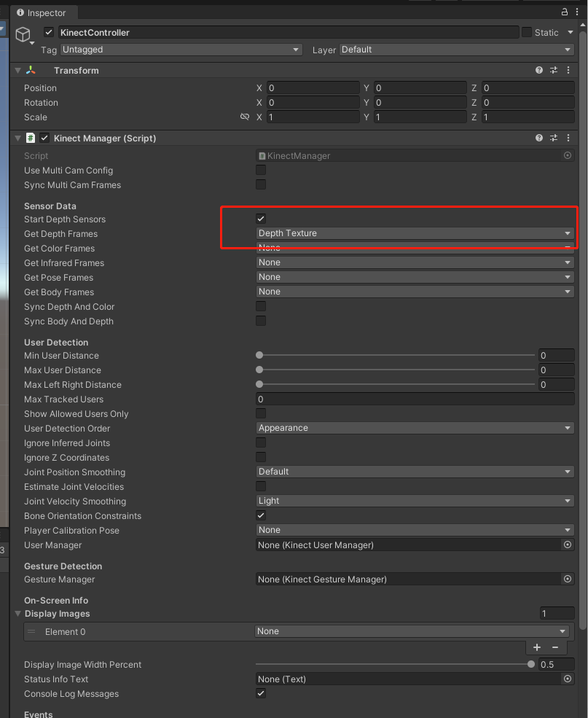Enable Sync Depth And Color

[261, 306]
